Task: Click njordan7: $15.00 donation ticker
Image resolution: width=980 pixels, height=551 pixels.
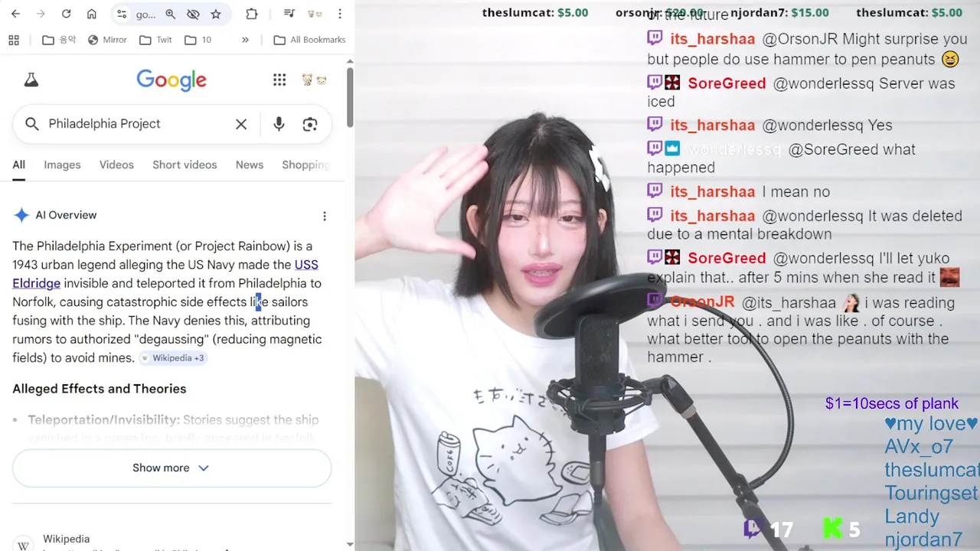Action: tap(779, 12)
